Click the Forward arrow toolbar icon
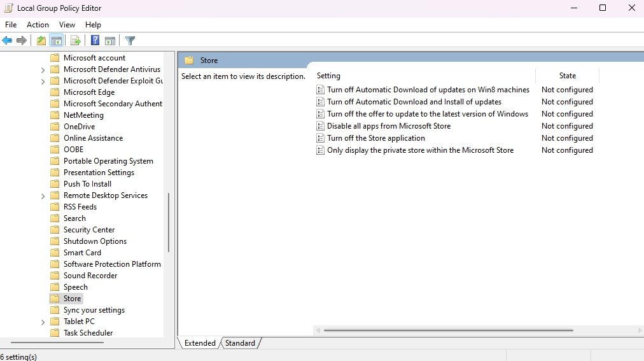Image resolution: width=644 pixels, height=361 pixels. point(22,41)
